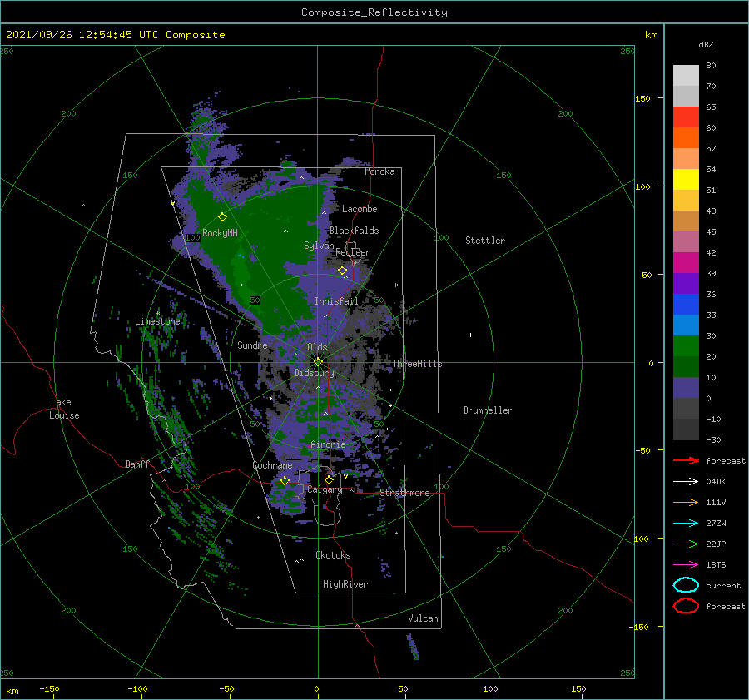Click the Blackfalds city label
This screenshot has width=749, height=700.
354,231
